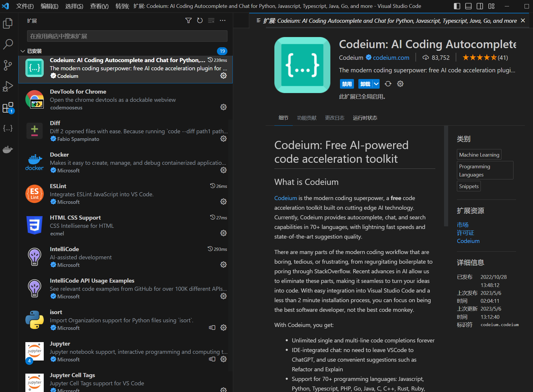Close the Codeium extension editor tab

(x=523, y=21)
